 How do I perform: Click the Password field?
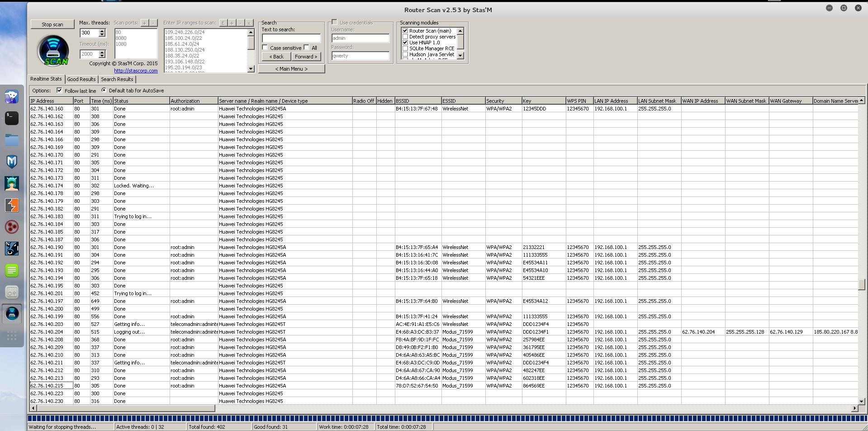(360, 56)
